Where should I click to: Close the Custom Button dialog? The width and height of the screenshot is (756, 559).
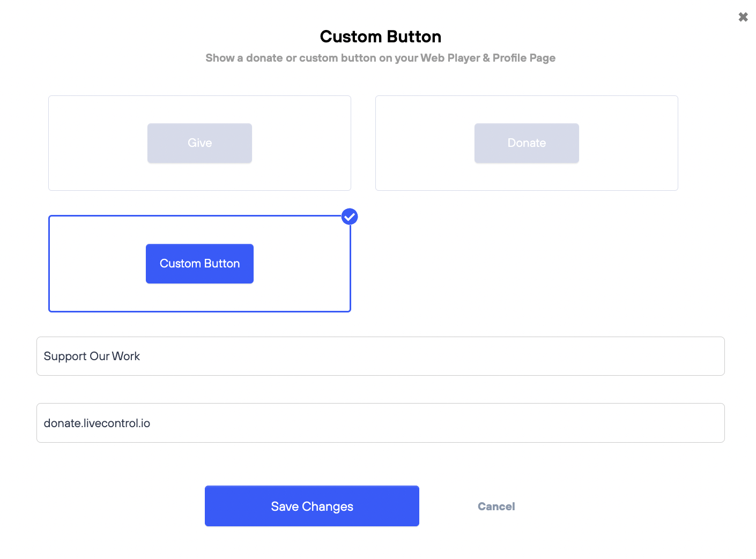click(x=743, y=17)
